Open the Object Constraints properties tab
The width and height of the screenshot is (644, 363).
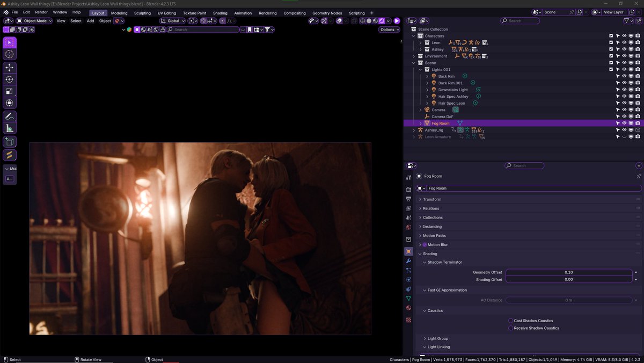408,289
